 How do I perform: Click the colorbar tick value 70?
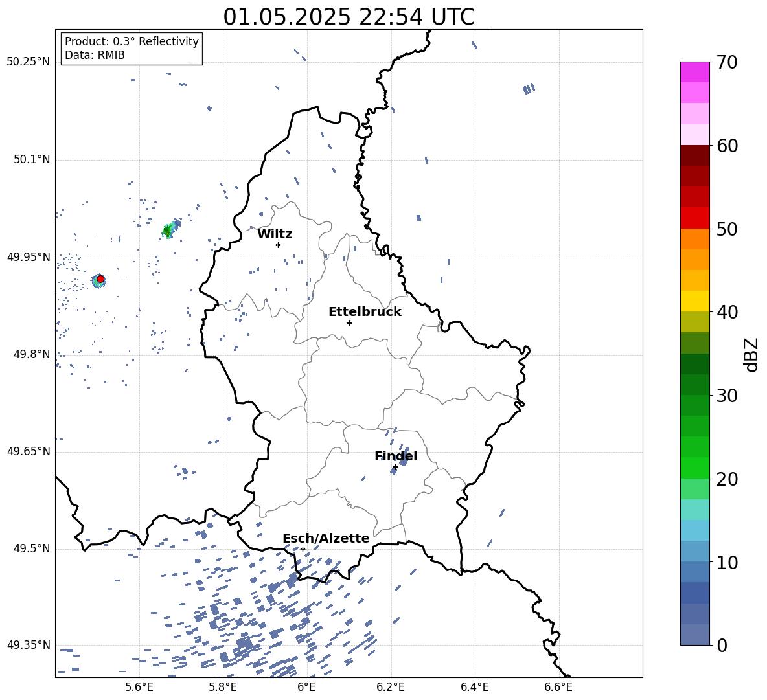[x=727, y=62]
